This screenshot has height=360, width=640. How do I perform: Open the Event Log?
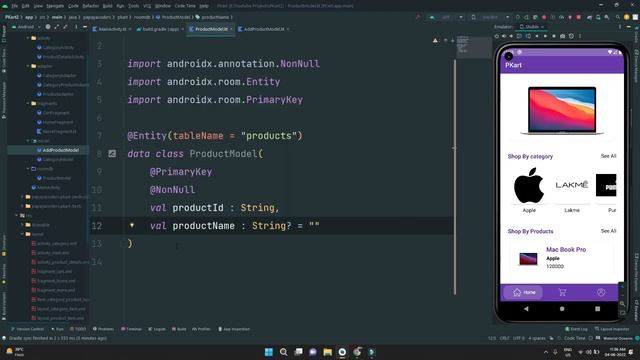point(576,329)
